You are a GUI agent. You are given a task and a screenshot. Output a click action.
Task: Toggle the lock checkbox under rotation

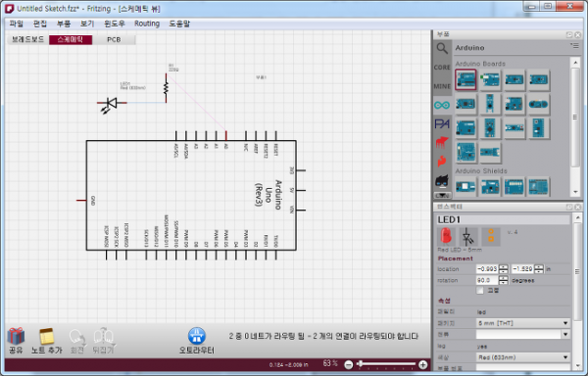click(480, 291)
